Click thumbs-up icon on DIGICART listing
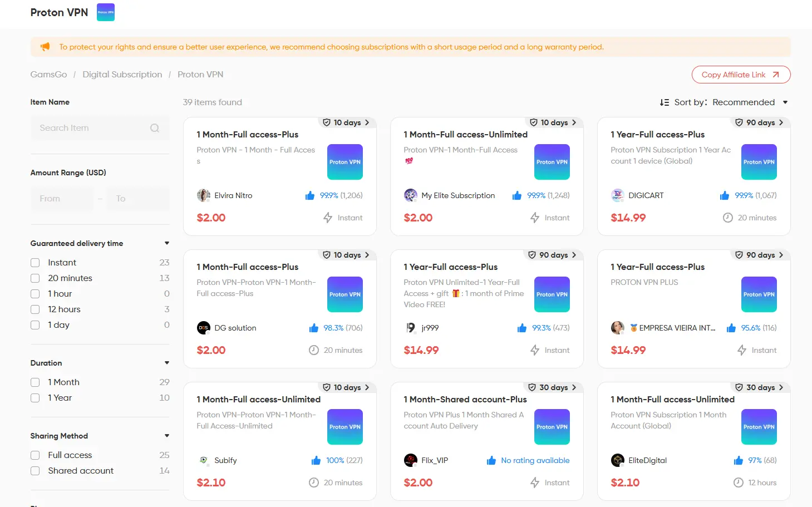812x507 pixels. [725, 195]
